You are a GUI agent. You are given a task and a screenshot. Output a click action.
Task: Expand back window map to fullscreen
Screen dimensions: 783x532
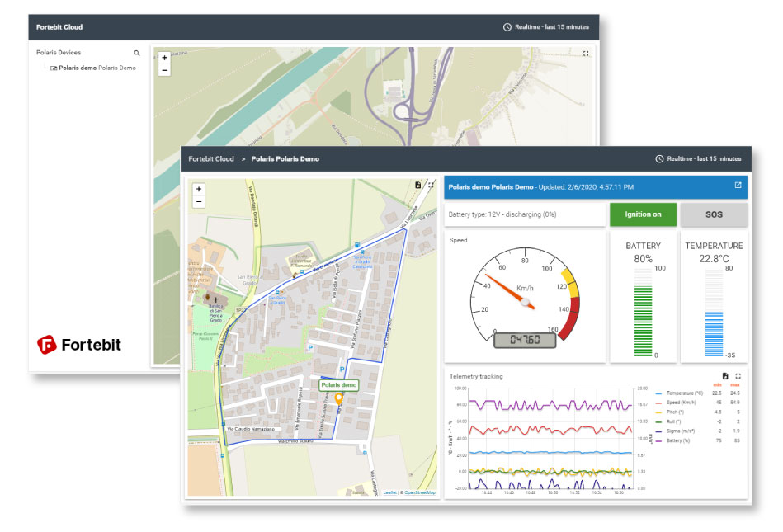coord(586,54)
